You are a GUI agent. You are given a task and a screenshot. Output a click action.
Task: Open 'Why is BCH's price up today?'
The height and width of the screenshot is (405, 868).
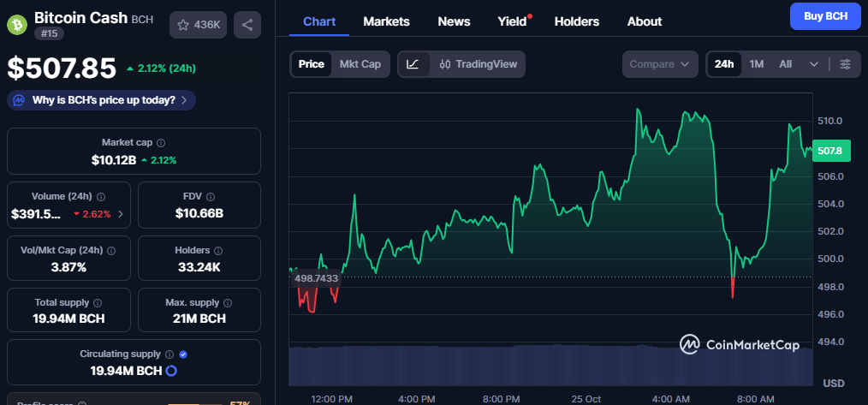tap(101, 100)
